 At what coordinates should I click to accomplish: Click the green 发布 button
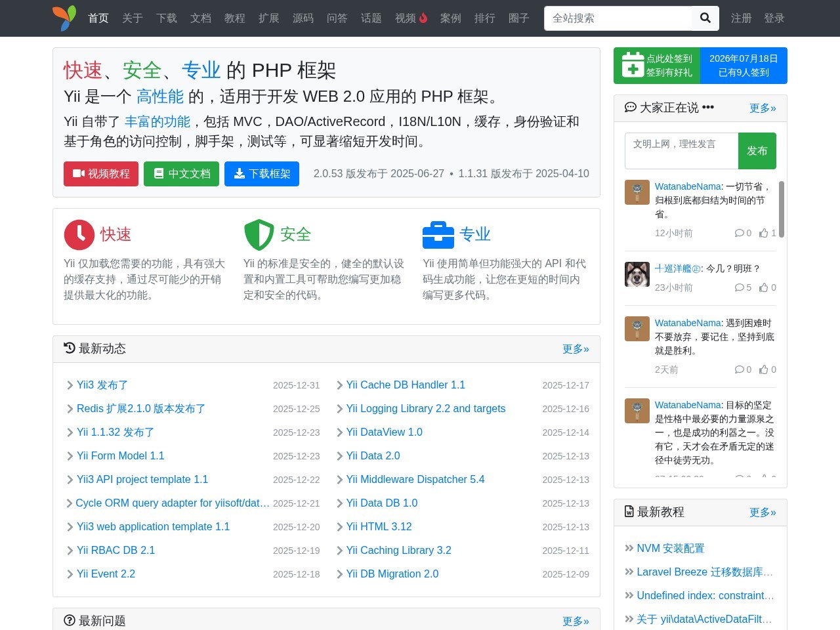point(757,151)
